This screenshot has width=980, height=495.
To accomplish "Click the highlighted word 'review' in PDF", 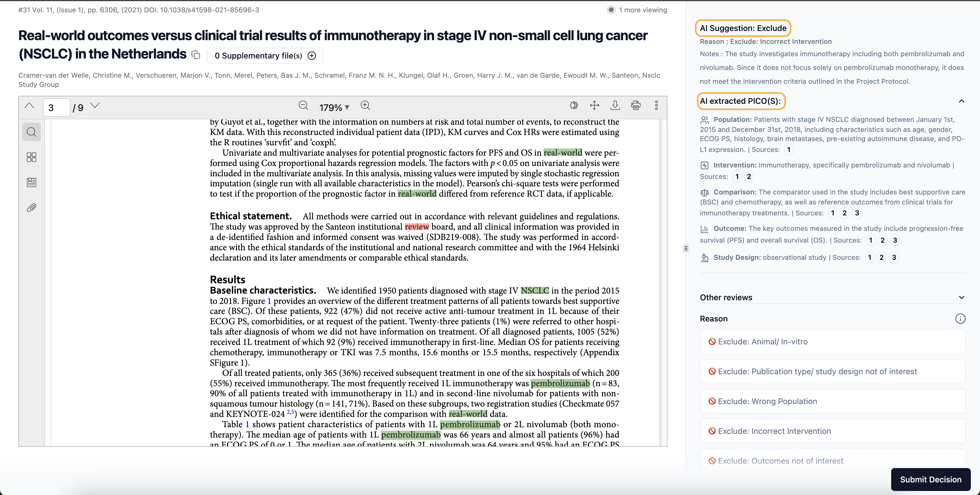I will [x=417, y=227].
